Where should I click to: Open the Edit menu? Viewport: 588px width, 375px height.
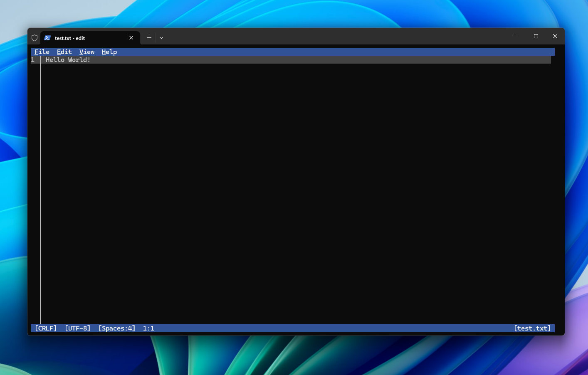tap(64, 52)
